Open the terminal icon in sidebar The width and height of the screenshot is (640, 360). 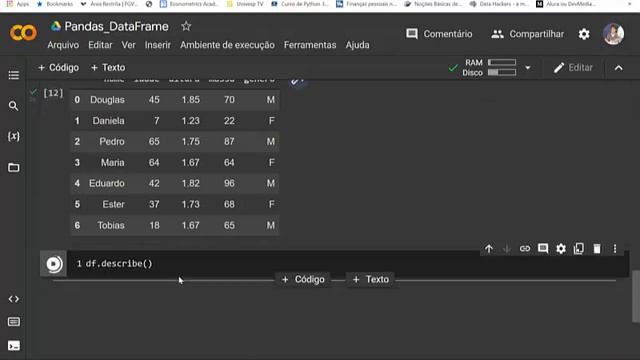pyautogui.click(x=13, y=346)
